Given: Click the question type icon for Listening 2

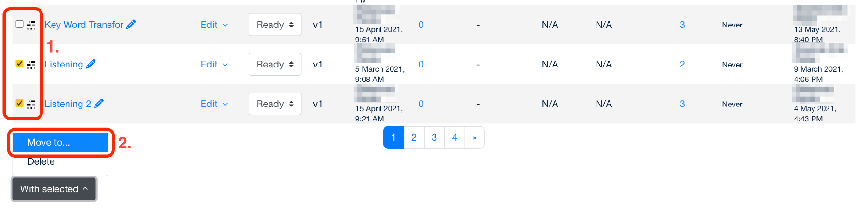Looking at the screenshot, I should [x=30, y=104].
